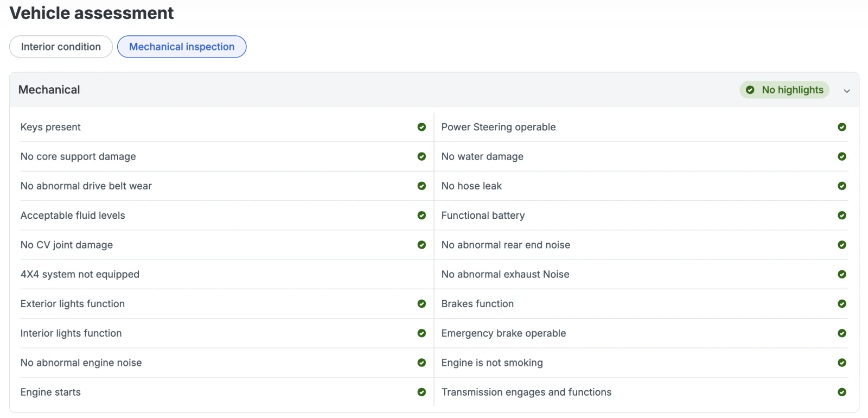Viewport: 868px width, 418px height.
Task: Click the No abnormal engine noise label
Action: (x=81, y=363)
